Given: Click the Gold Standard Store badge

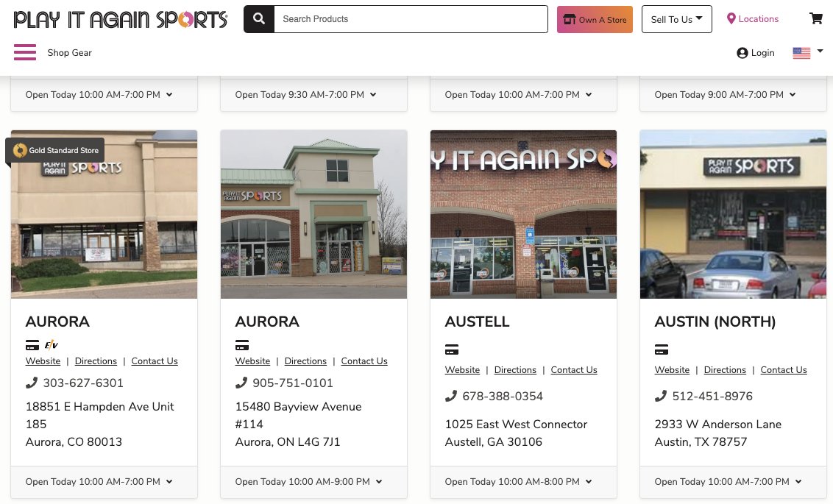Looking at the screenshot, I should (x=55, y=150).
